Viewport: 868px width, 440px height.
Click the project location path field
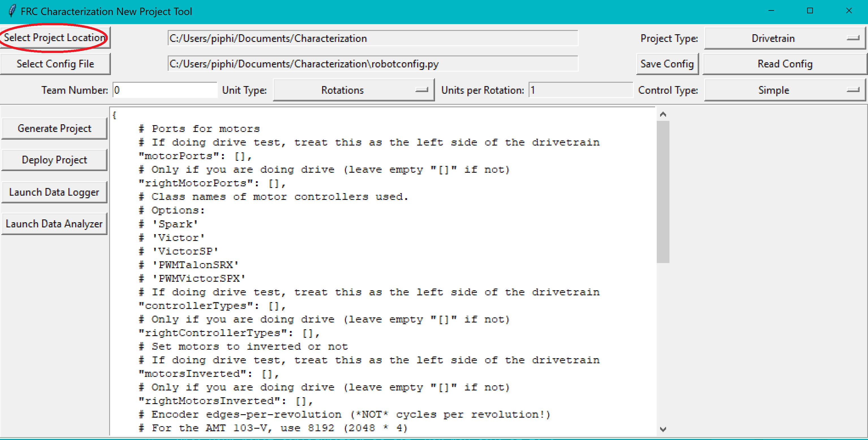tap(373, 38)
